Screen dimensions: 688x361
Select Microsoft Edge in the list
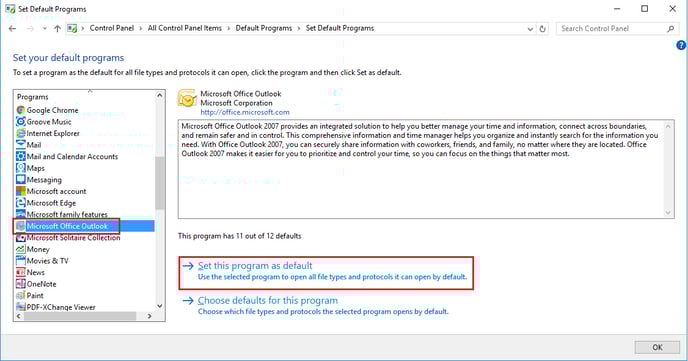tap(51, 203)
